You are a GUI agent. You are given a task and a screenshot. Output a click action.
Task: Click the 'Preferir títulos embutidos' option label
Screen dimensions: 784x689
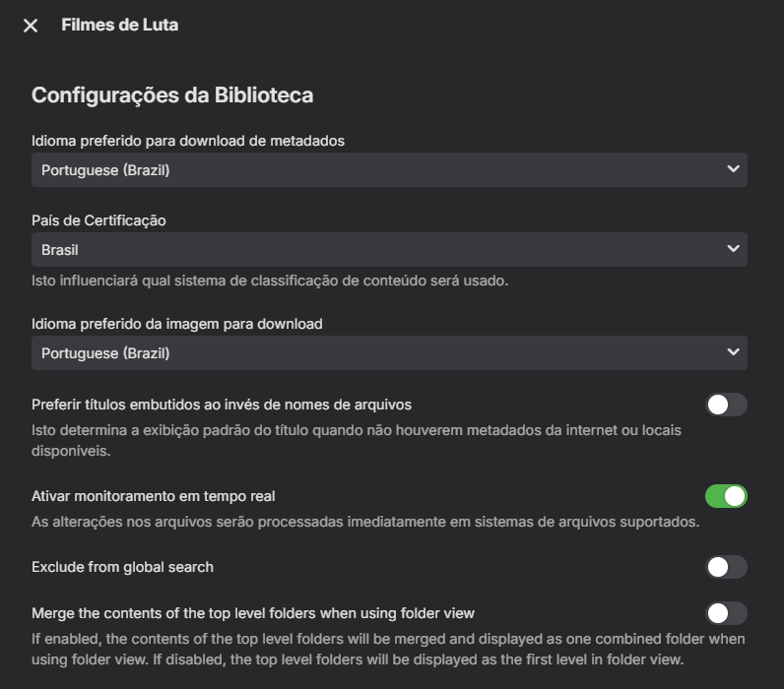click(222, 405)
